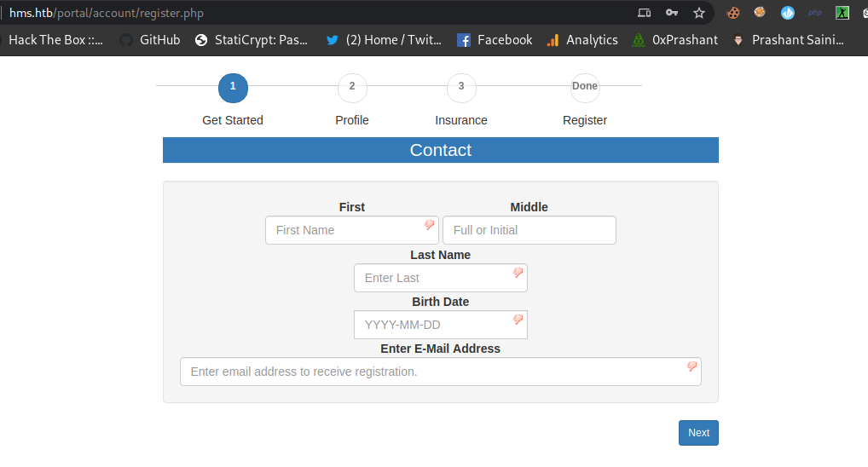Click the green figure extension icon

tap(842, 13)
